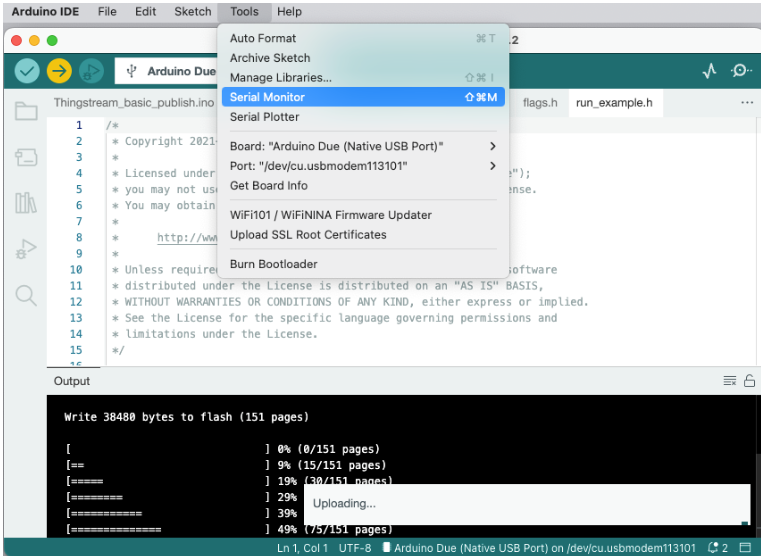Click the Ln 1, Col 1 status entry
761x556 pixels.
pyautogui.click(x=302, y=548)
